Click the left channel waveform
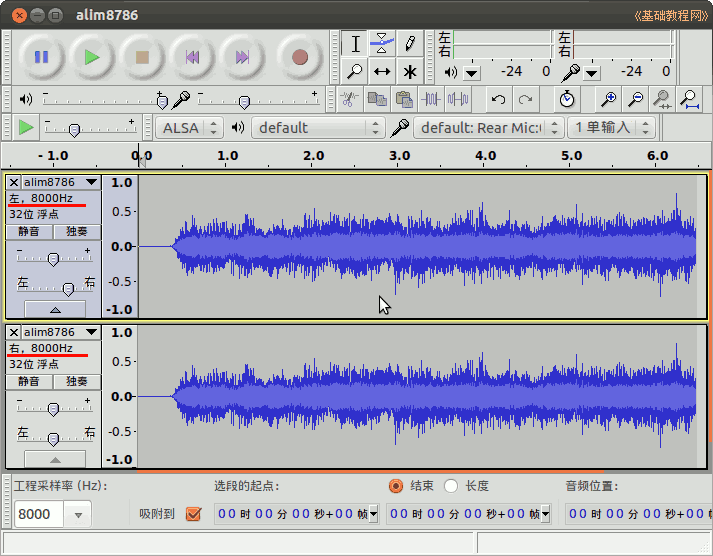The image size is (713, 556). coord(417,246)
